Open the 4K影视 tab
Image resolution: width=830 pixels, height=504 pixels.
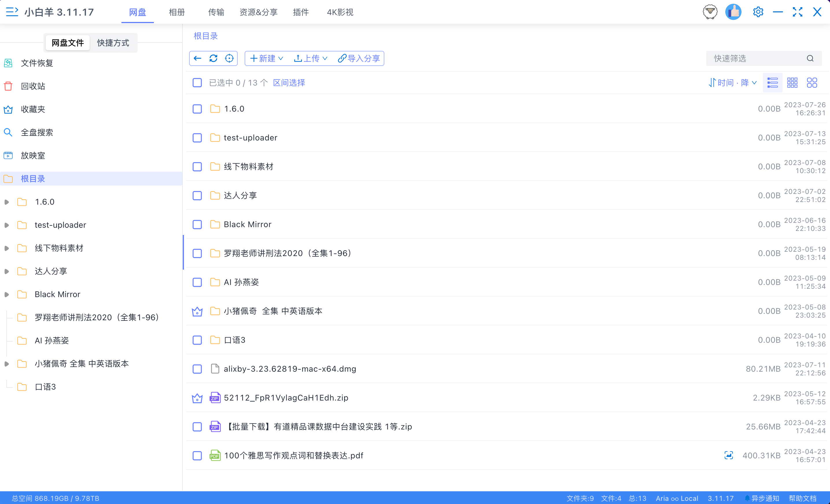pyautogui.click(x=340, y=12)
